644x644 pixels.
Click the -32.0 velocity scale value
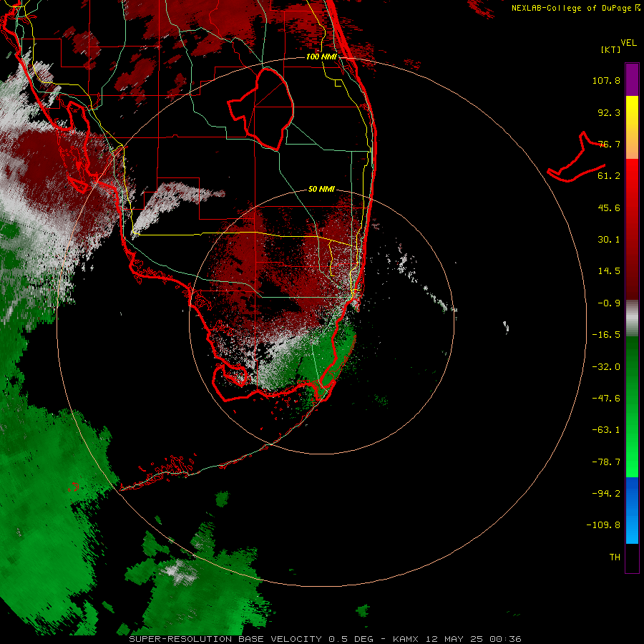click(606, 367)
